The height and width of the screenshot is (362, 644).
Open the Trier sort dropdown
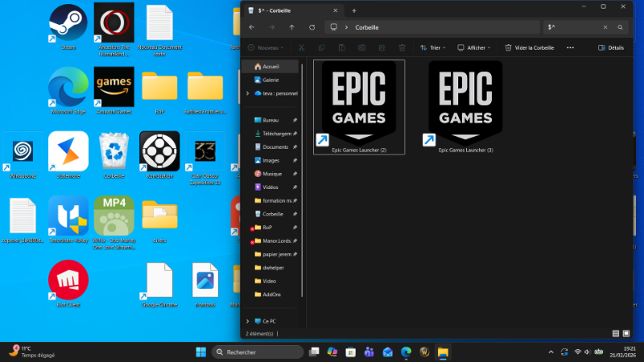pyautogui.click(x=435, y=47)
